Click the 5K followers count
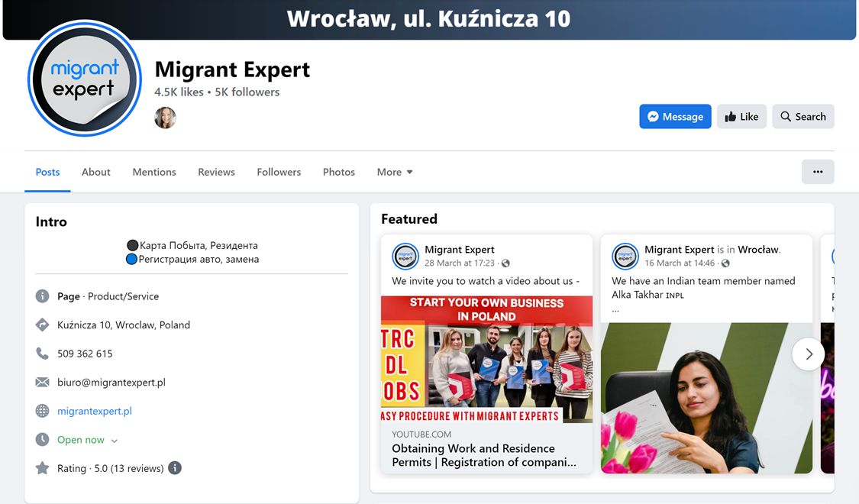The image size is (859, 504). click(247, 92)
